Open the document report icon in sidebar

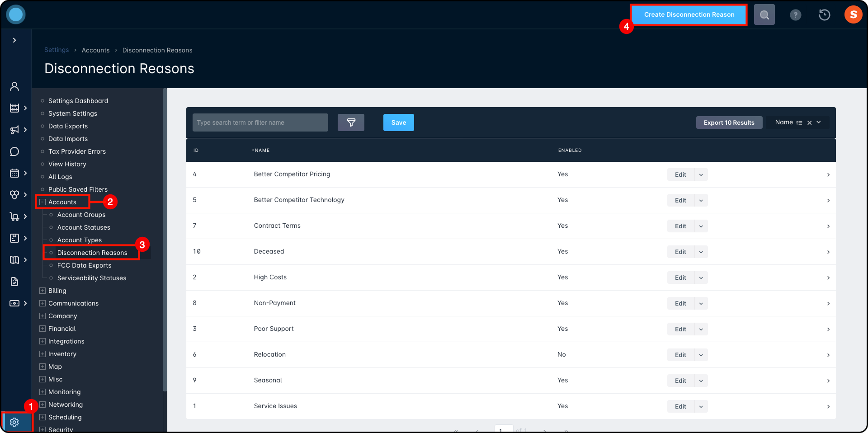click(x=14, y=282)
